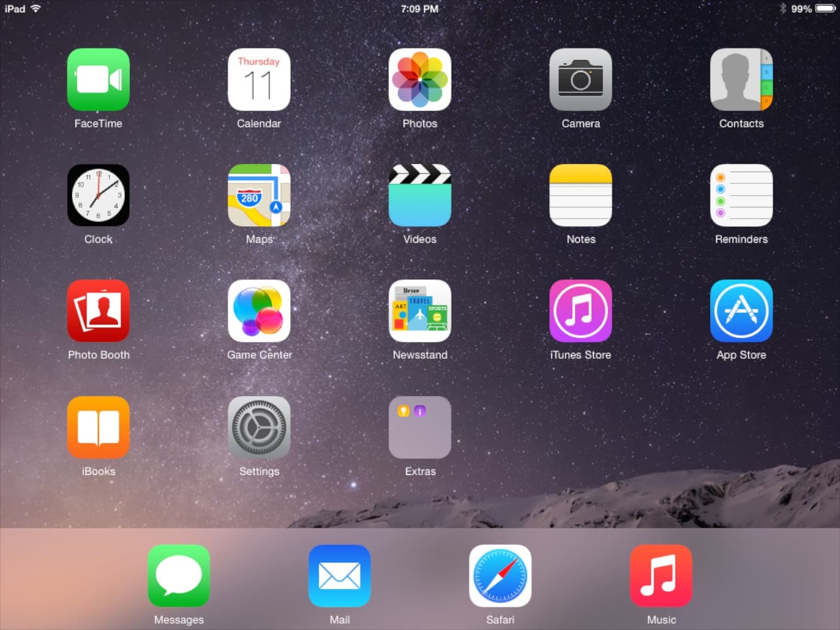Open the Extras folder
The width and height of the screenshot is (840, 630).
click(x=420, y=427)
